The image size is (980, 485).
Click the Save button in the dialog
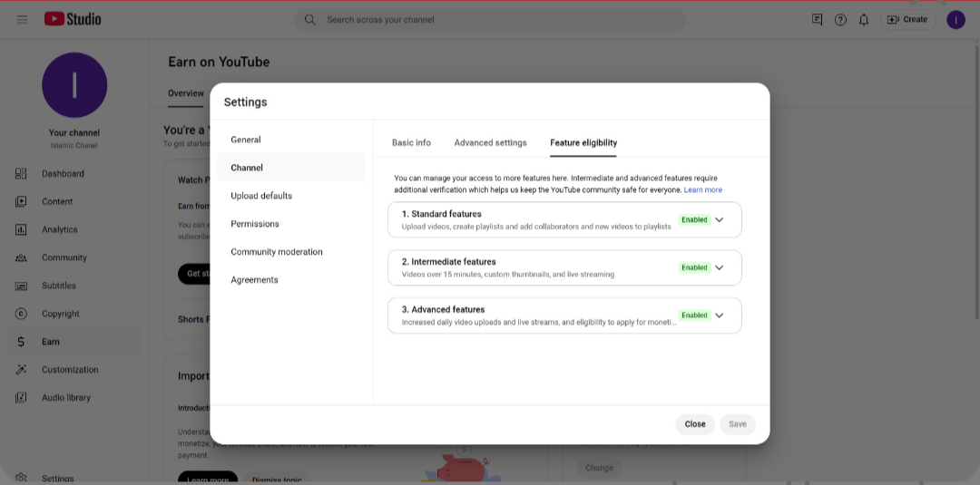click(x=738, y=424)
